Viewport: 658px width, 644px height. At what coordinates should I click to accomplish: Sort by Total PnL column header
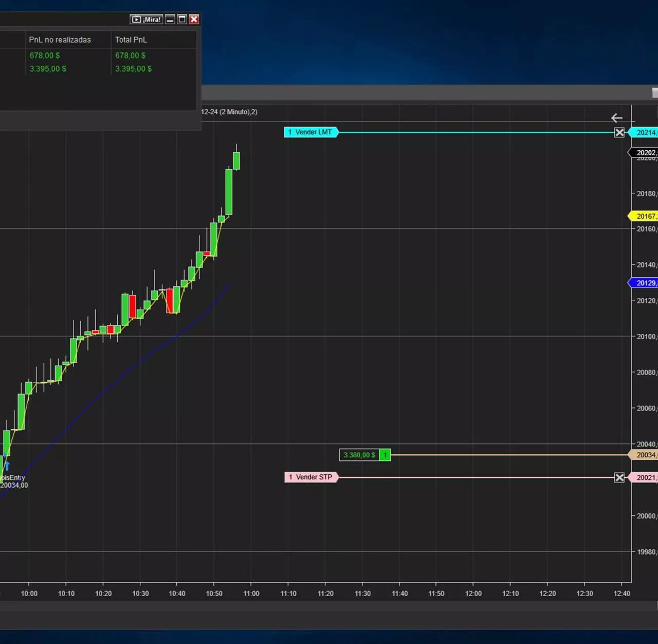[x=131, y=40]
